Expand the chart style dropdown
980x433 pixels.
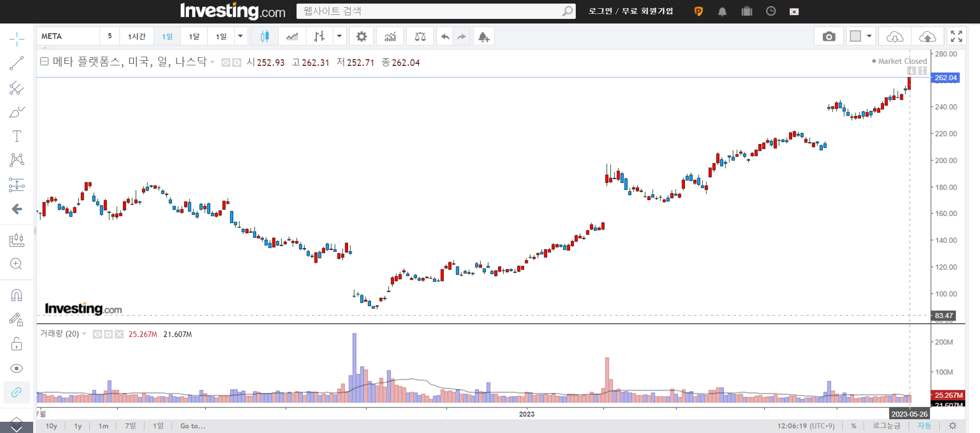pyautogui.click(x=339, y=36)
